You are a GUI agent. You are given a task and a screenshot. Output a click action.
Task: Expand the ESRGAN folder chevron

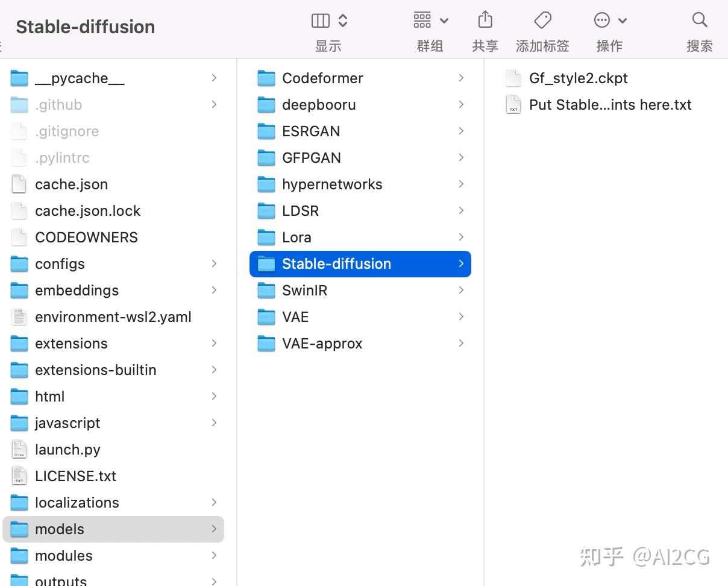pyautogui.click(x=461, y=131)
